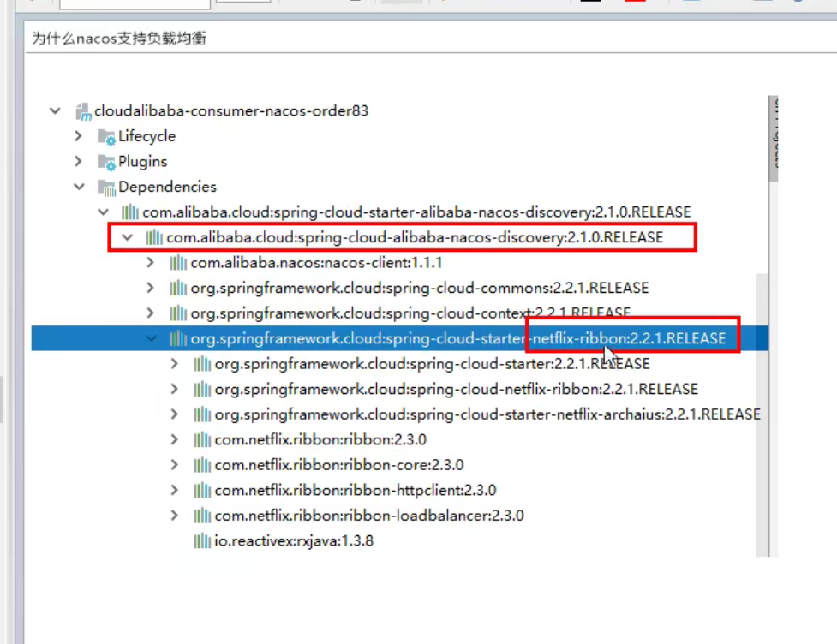Select spring-cloud-context dependency text
This screenshot has height=644, width=837.
(x=410, y=313)
